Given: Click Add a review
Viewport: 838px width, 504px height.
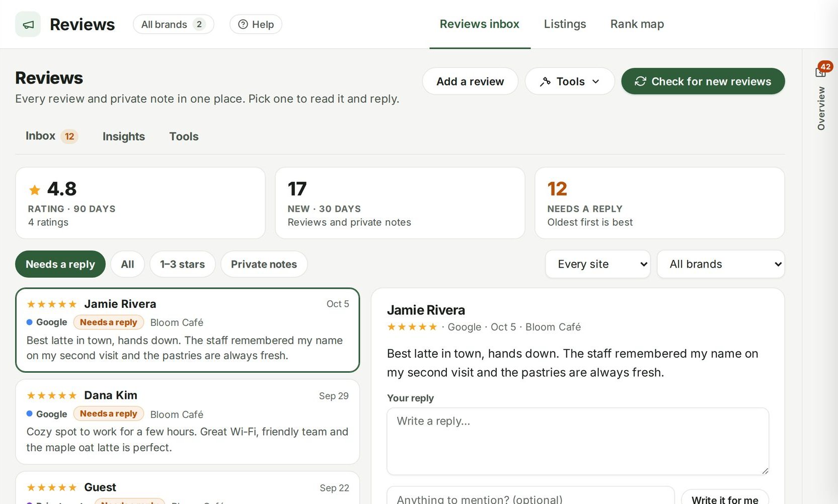Looking at the screenshot, I should coord(470,81).
